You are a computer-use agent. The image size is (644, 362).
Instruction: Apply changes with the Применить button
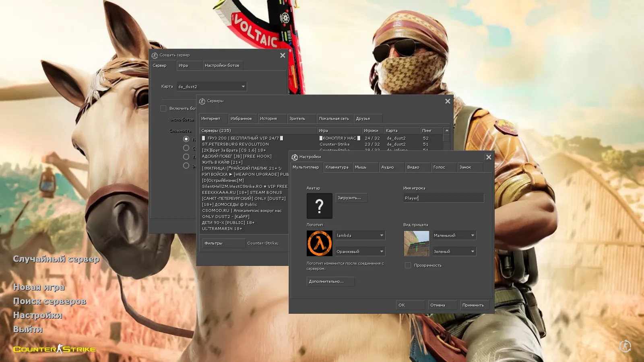(x=474, y=305)
